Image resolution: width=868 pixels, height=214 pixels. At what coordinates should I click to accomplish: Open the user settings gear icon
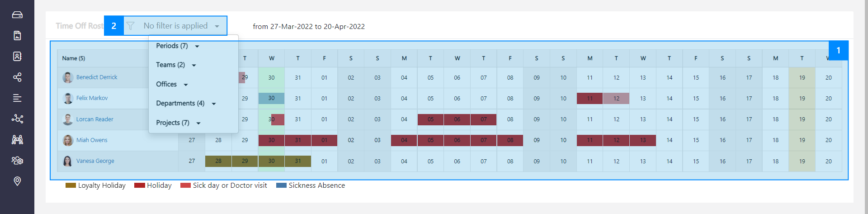(17, 161)
